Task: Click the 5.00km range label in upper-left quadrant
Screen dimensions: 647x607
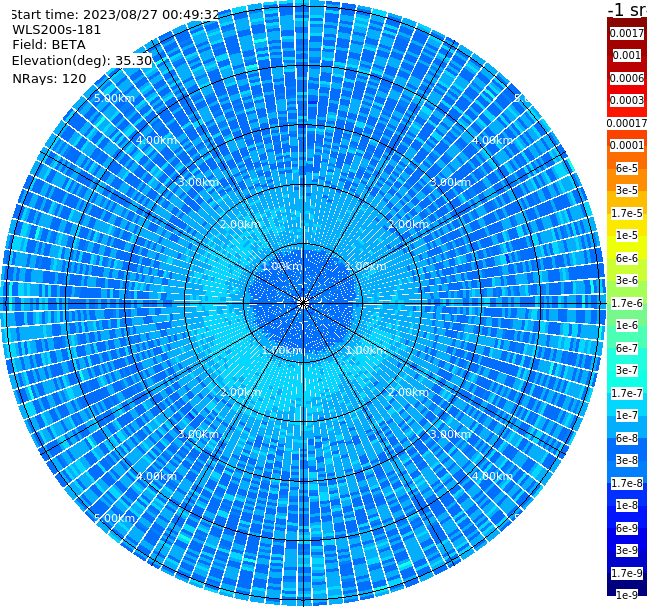Action: pyautogui.click(x=114, y=98)
